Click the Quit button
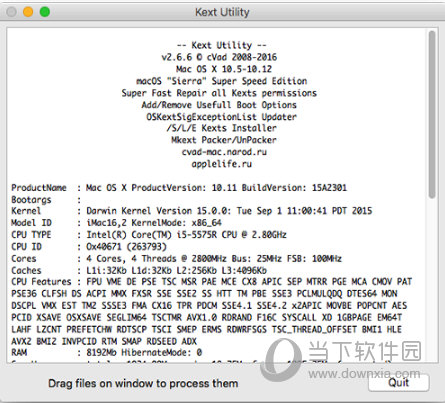 point(398,383)
